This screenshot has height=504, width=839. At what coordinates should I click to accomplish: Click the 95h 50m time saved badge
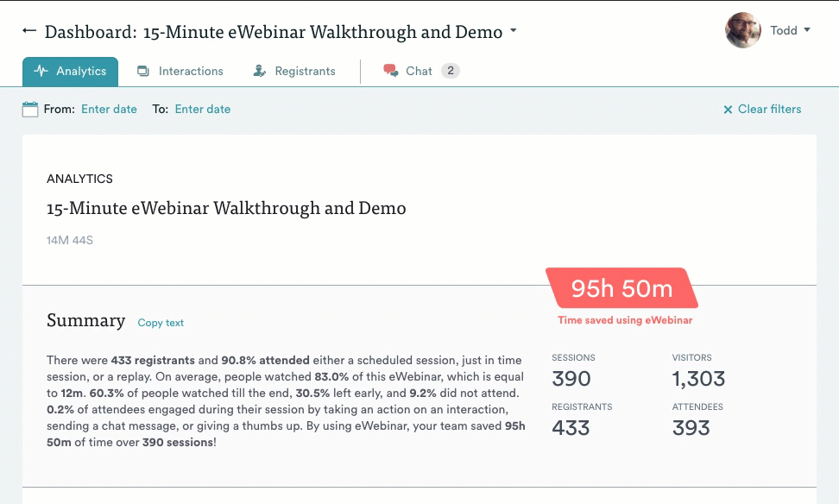pos(622,289)
